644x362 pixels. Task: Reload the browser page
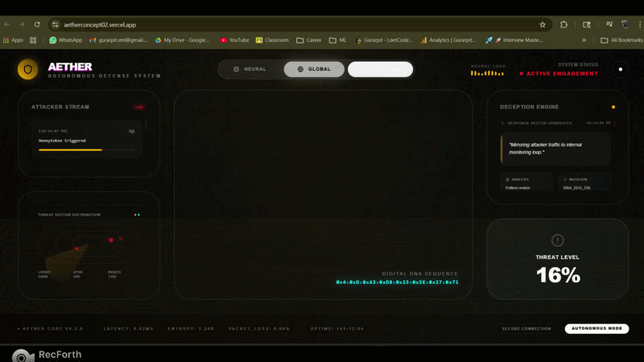point(37,25)
